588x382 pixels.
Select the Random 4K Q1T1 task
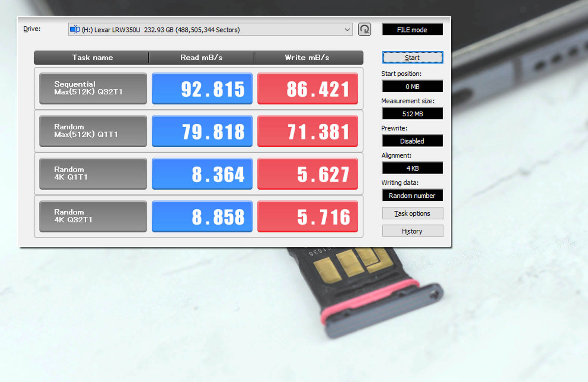pos(93,173)
